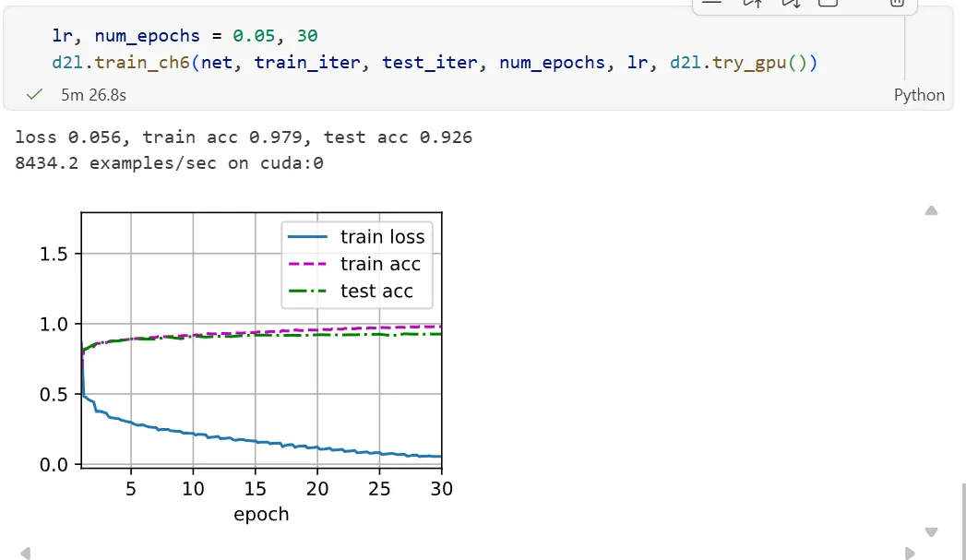Click the output scroll-left arrow

click(x=25, y=554)
